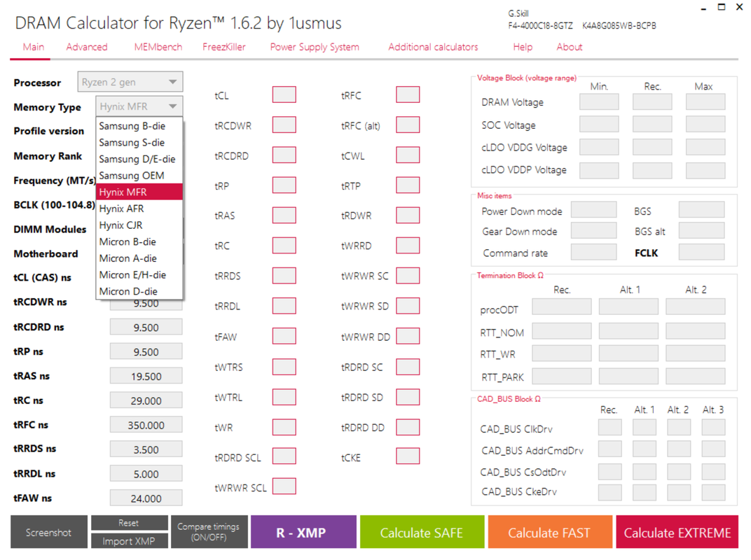The height and width of the screenshot is (560, 751).
Task: Click the Power Down mode field
Action: (x=594, y=210)
